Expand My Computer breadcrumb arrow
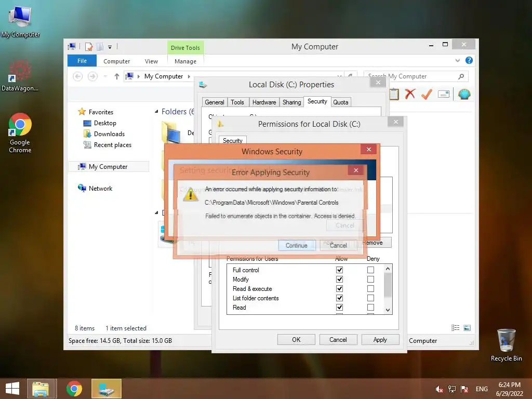This screenshot has height=399, width=532. tap(189, 76)
